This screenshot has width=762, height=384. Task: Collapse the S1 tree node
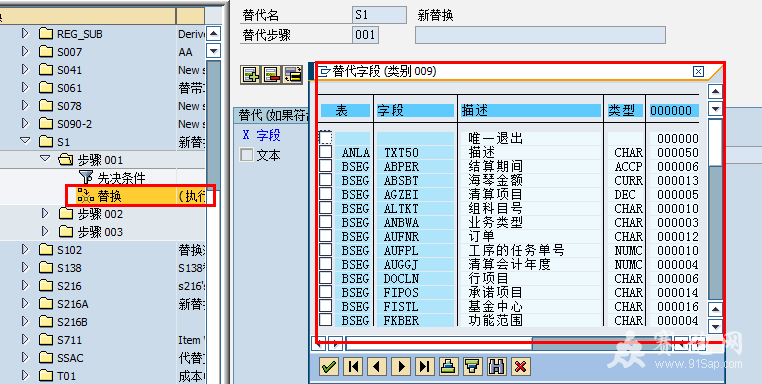(25, 141)
